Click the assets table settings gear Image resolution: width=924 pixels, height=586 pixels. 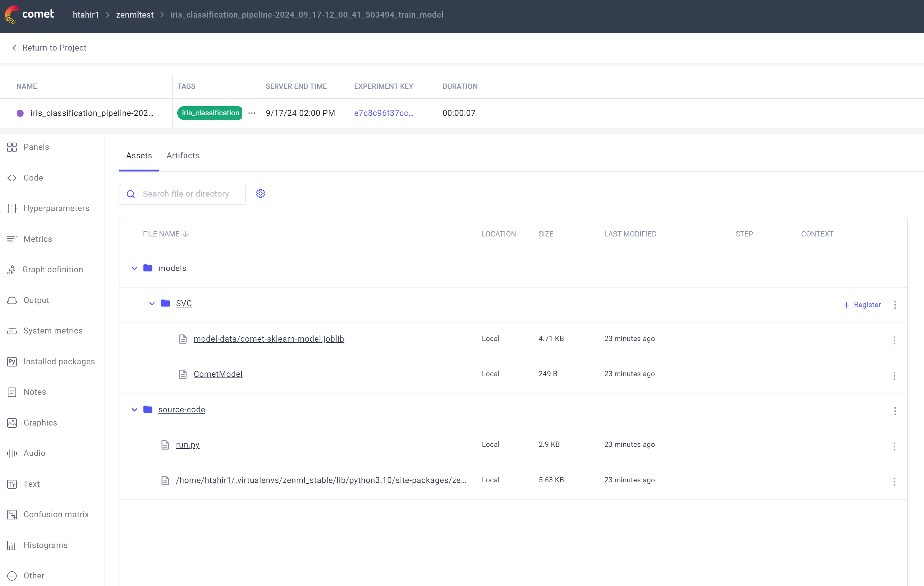coord(261,194)
